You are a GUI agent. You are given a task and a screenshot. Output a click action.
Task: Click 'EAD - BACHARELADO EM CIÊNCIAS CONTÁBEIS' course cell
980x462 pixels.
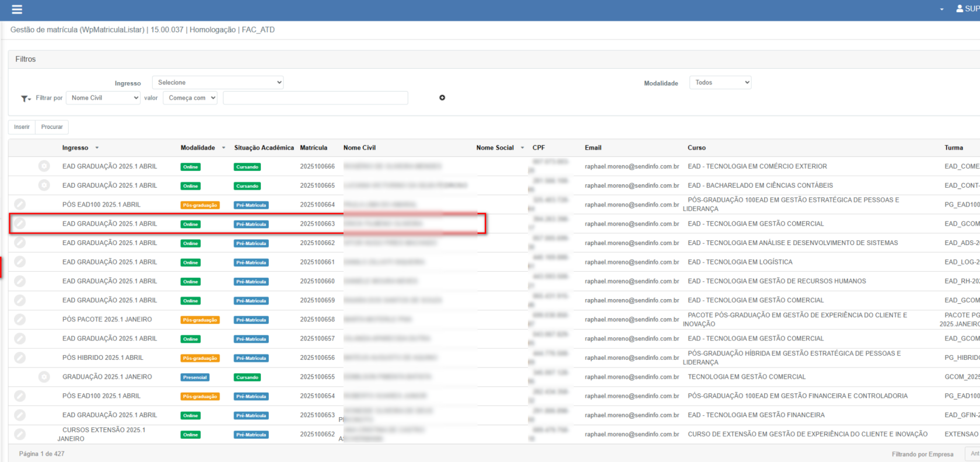(760, 185)
